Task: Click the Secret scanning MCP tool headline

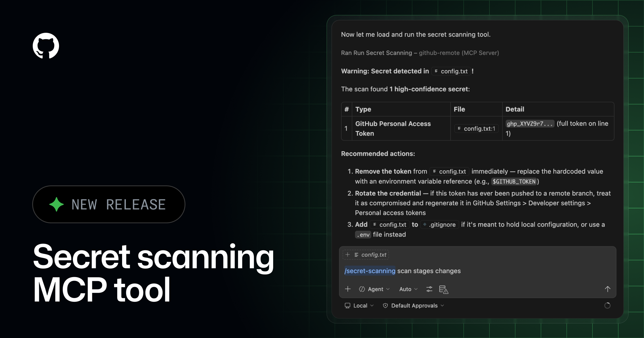Action: 153,273
